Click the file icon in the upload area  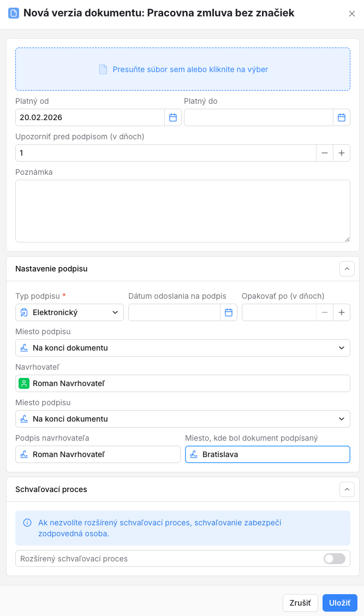103,69
